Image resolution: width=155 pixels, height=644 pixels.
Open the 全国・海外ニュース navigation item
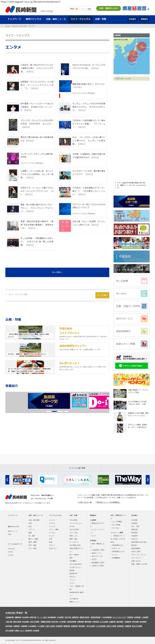(56, 19)
